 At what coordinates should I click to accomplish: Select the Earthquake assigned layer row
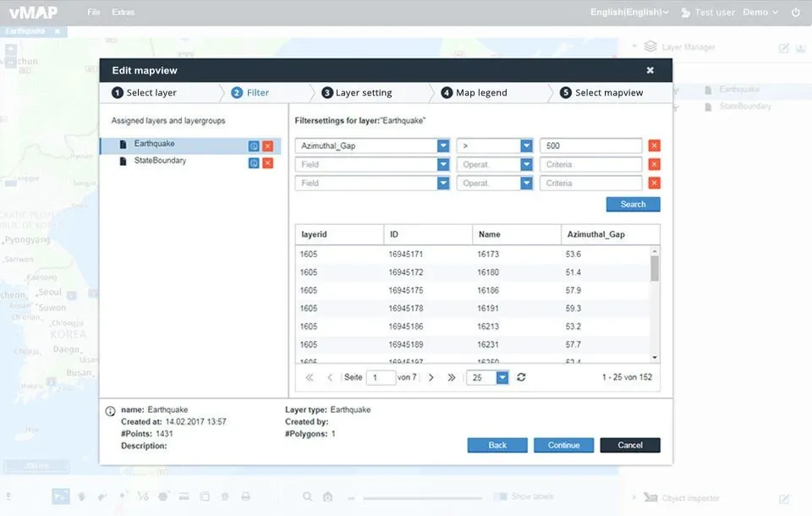point(190,145)
